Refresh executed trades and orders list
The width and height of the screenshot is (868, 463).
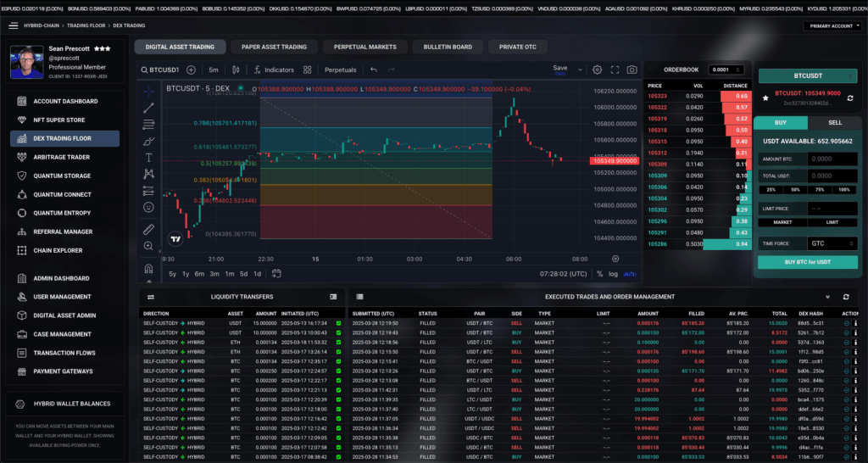tap(845, 297)
